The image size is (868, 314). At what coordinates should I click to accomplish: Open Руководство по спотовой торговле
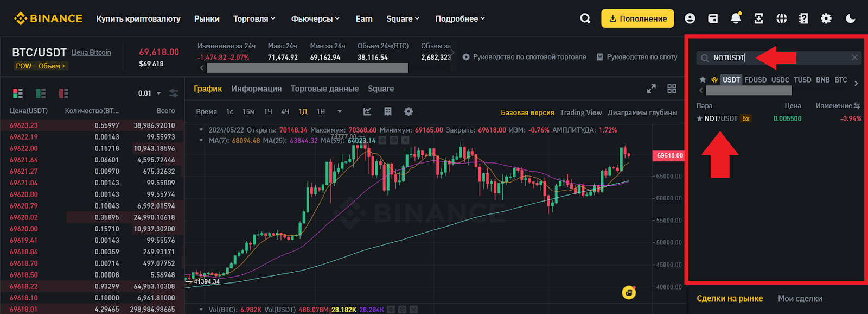tap(524, 57)
